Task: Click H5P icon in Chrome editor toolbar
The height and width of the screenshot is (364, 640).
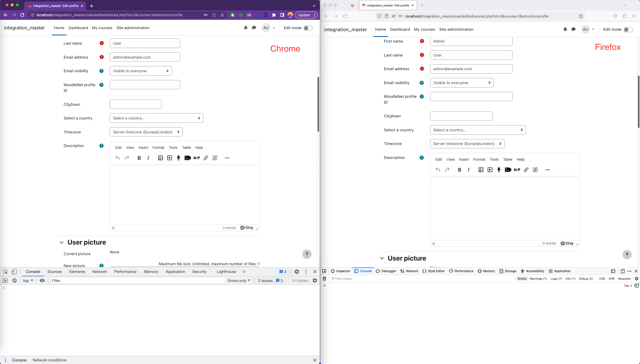Action: [x=196, y=158]
